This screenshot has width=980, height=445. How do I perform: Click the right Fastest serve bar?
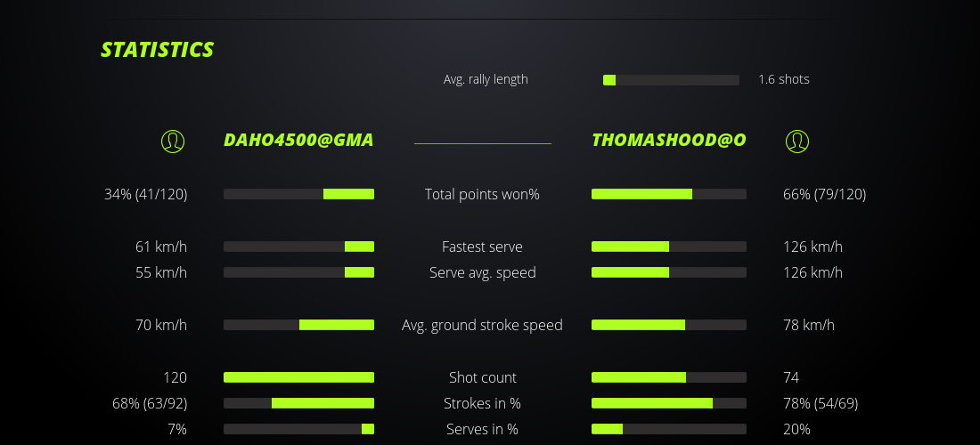[x=669, y=247]
